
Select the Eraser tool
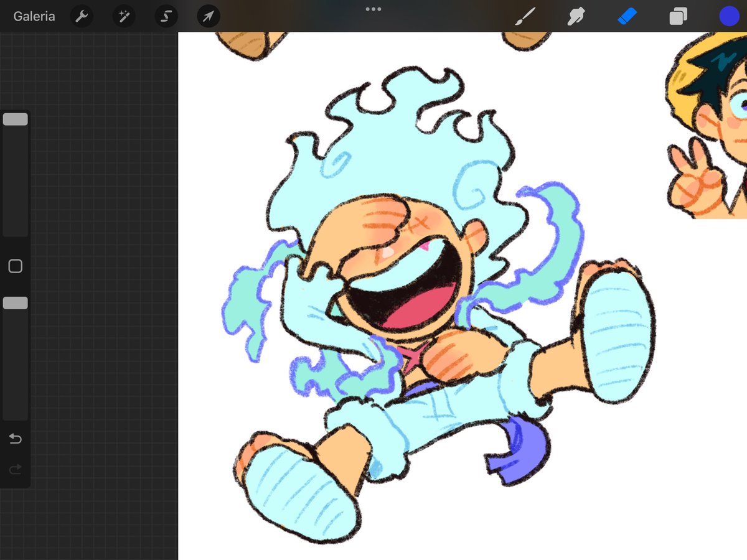627,16
